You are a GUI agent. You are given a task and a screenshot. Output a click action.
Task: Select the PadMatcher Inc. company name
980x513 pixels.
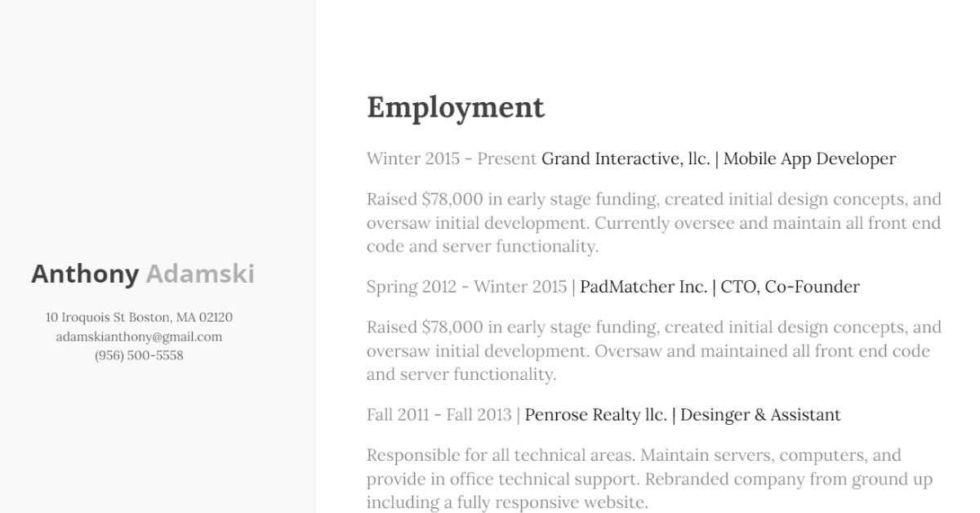(x=644, y=287)
